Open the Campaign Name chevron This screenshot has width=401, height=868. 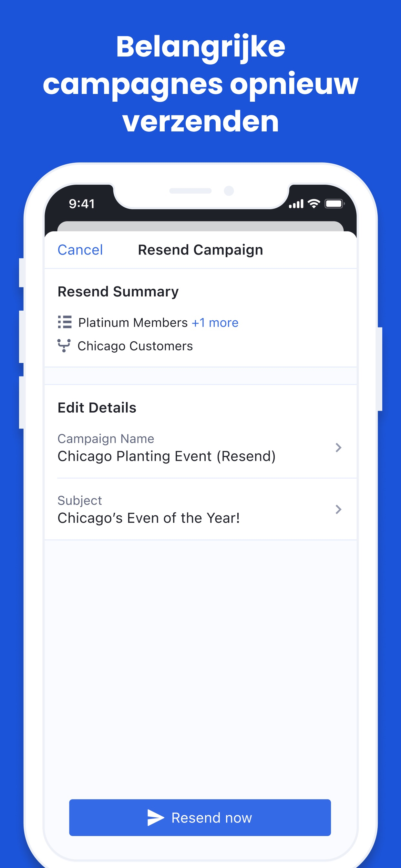[x=338, y=448]
